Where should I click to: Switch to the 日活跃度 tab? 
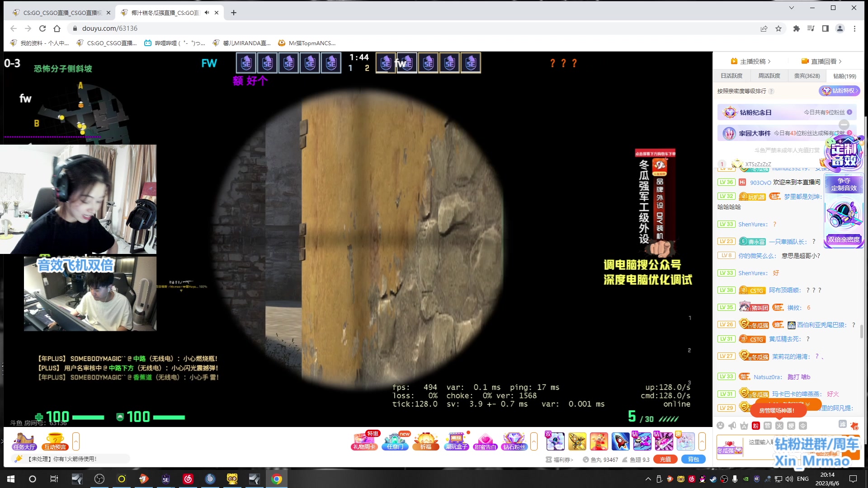[731, 76]
